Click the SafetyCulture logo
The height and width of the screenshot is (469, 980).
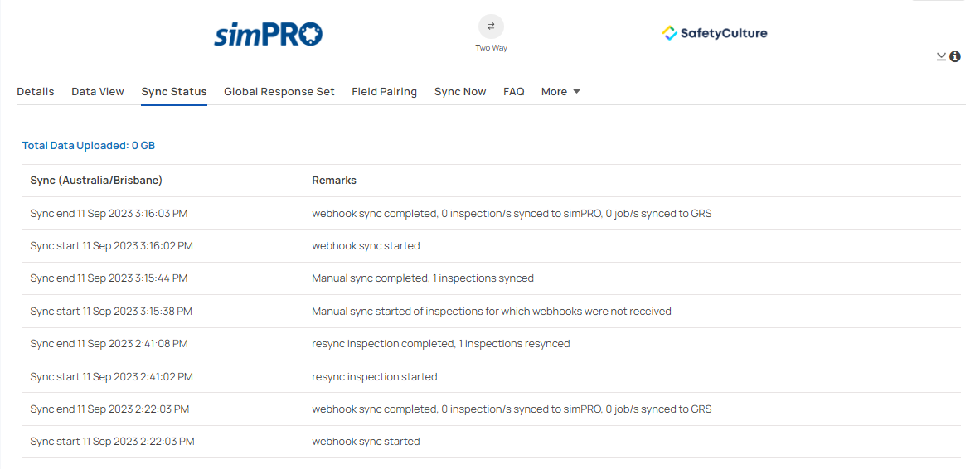point(715,33)
